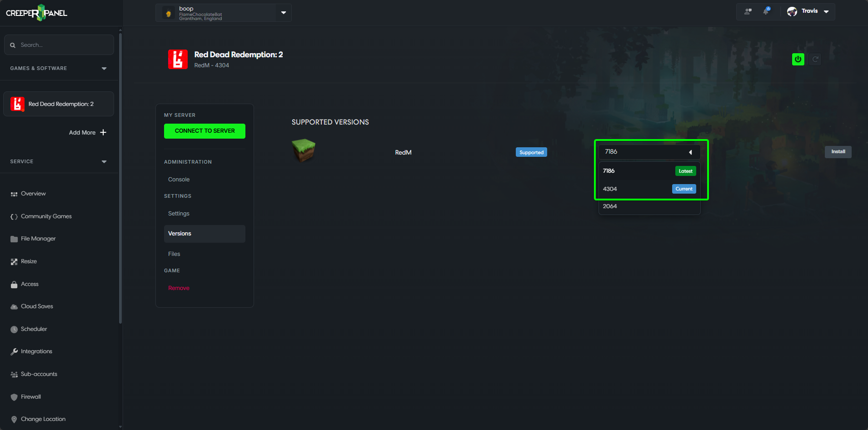Click the Integrations wrench icon
The image size is (868, 430).
14,352
